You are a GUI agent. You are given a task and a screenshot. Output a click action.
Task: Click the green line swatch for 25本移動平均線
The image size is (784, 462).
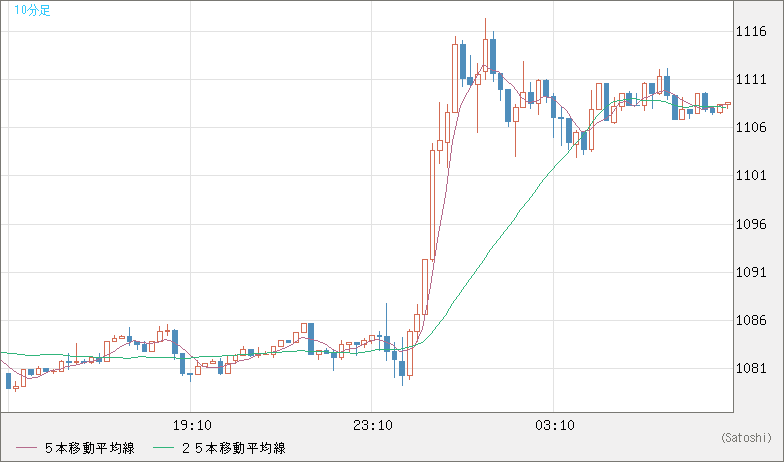pyautogui.click(x=164, y=448)
